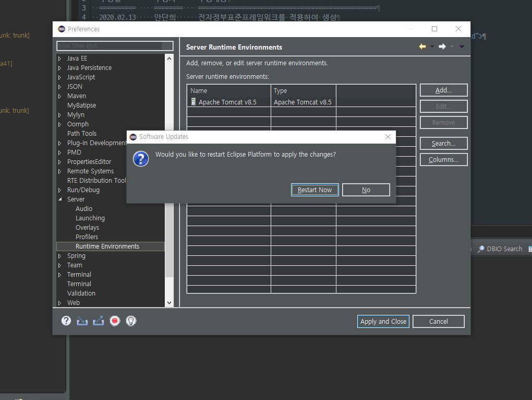Select Runtime Environments in the tree
The width and height of the screenshot is (532, 400).
coord(107,246)
